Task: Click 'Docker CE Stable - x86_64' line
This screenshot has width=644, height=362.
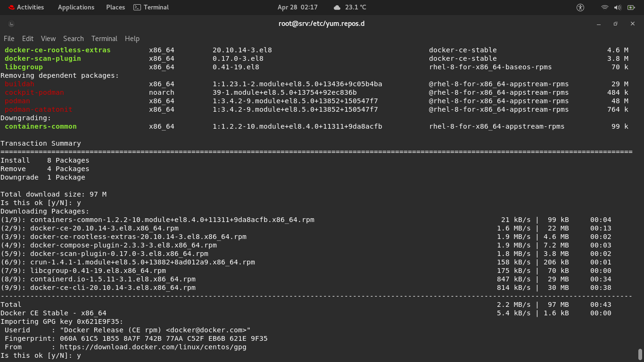Action: click(x=53, y=313)
